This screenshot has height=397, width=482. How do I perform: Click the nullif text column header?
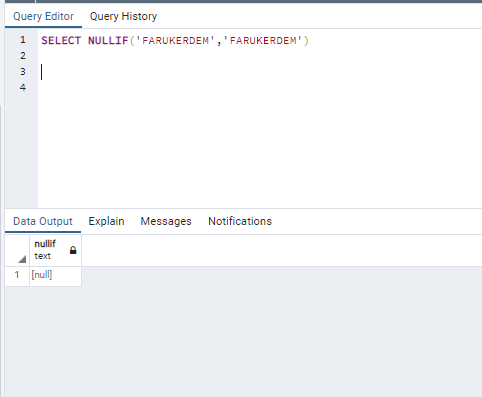pyautogui.click(x=56, y=250)
